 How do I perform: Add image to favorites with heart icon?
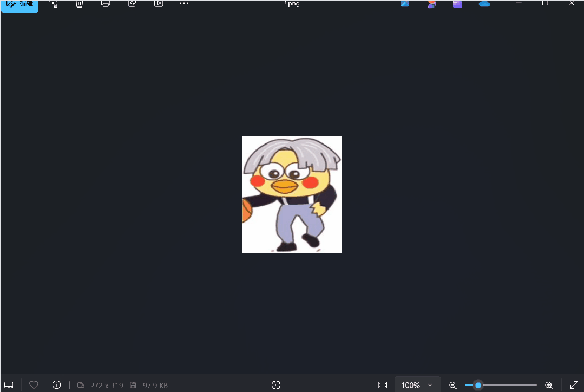click(34, 385)
